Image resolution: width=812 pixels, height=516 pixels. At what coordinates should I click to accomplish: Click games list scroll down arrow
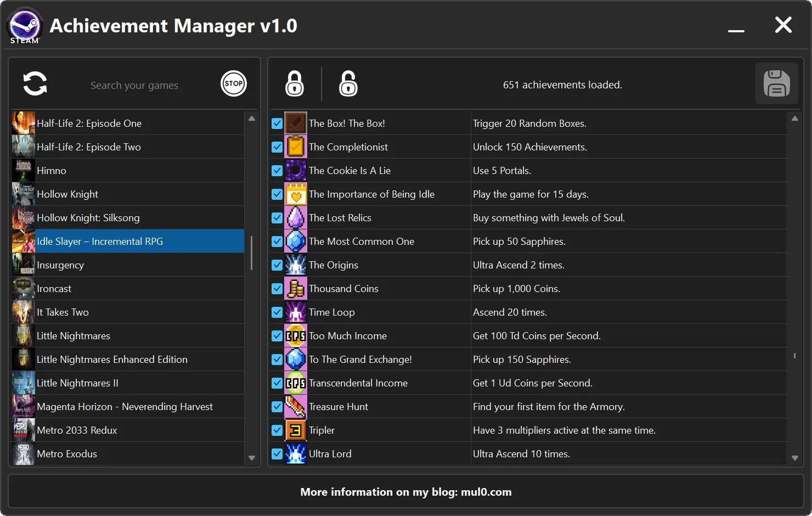tap(252, 458)
